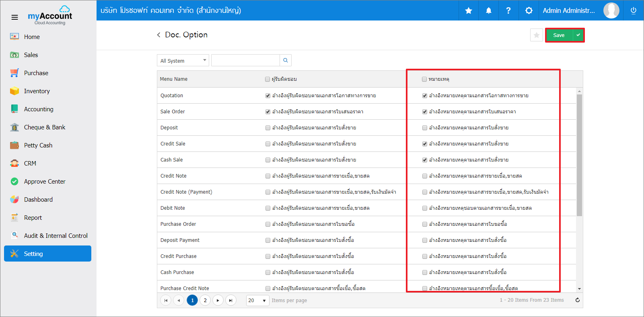Click the search magnifier button
The height and width of the screenshot is (317, 644).
point(286,60)
